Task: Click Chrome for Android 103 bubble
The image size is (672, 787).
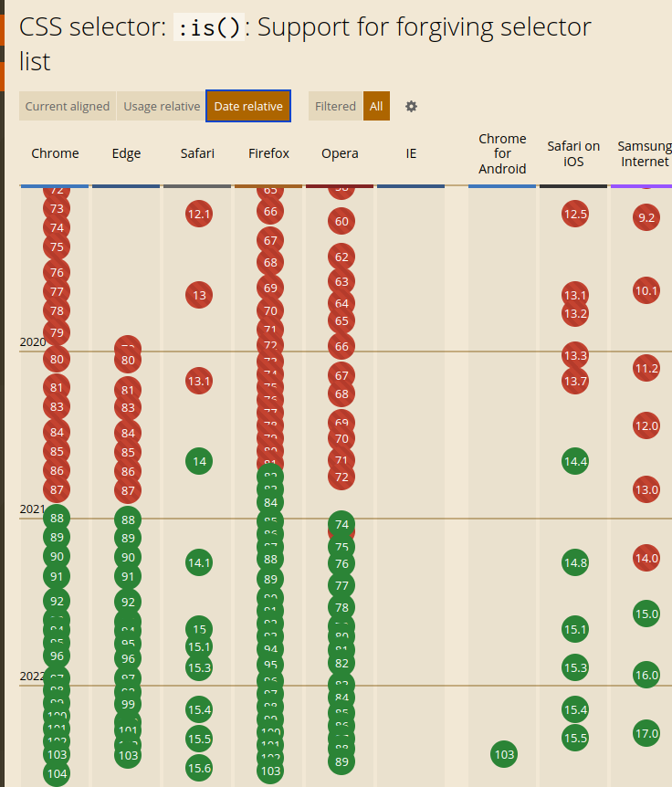Action: 504,755
